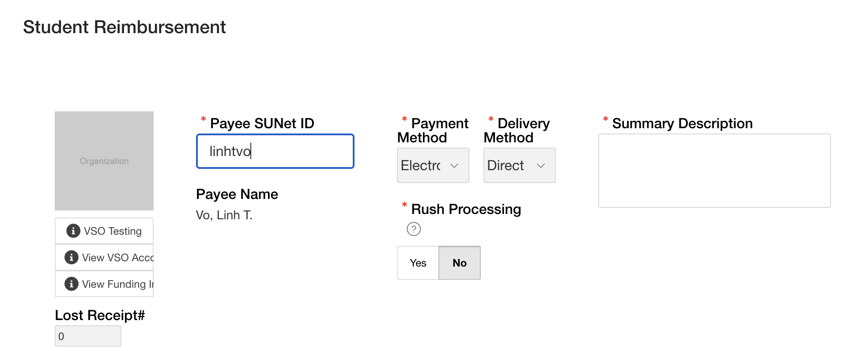868x351 pixels.
Task: Click the info icon beside View Funding
Action: [71, 284]
